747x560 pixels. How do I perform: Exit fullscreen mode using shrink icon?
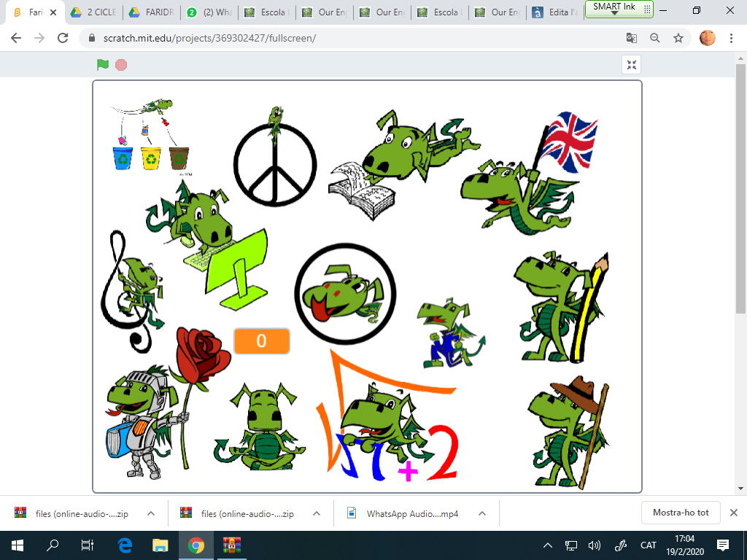(631, 65)
